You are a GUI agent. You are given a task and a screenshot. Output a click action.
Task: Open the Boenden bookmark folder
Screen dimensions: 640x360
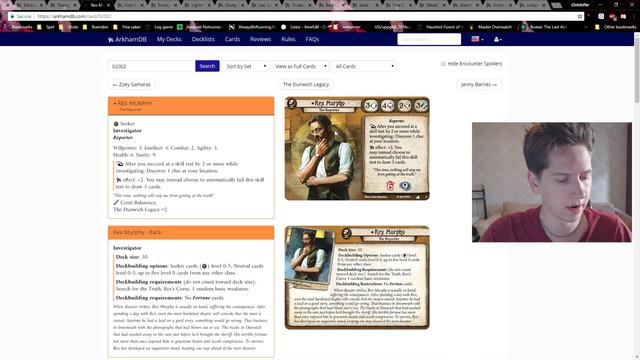coord(96,27)
